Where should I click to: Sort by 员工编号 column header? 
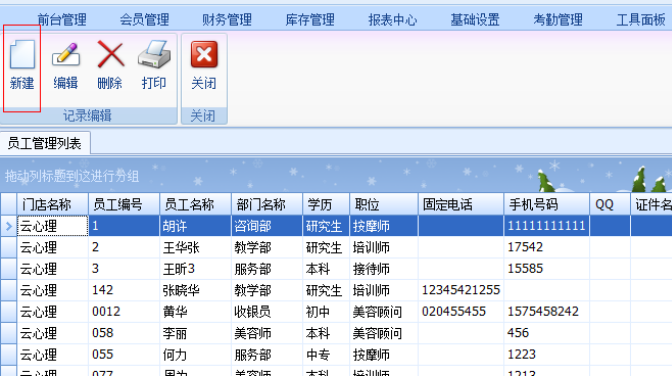coord(124,204)
